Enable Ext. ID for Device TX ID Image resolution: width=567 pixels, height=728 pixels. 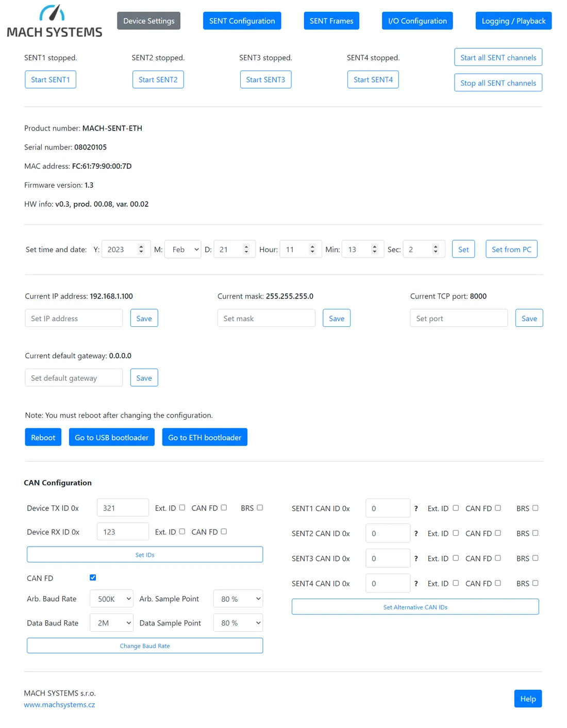(182, 507)
